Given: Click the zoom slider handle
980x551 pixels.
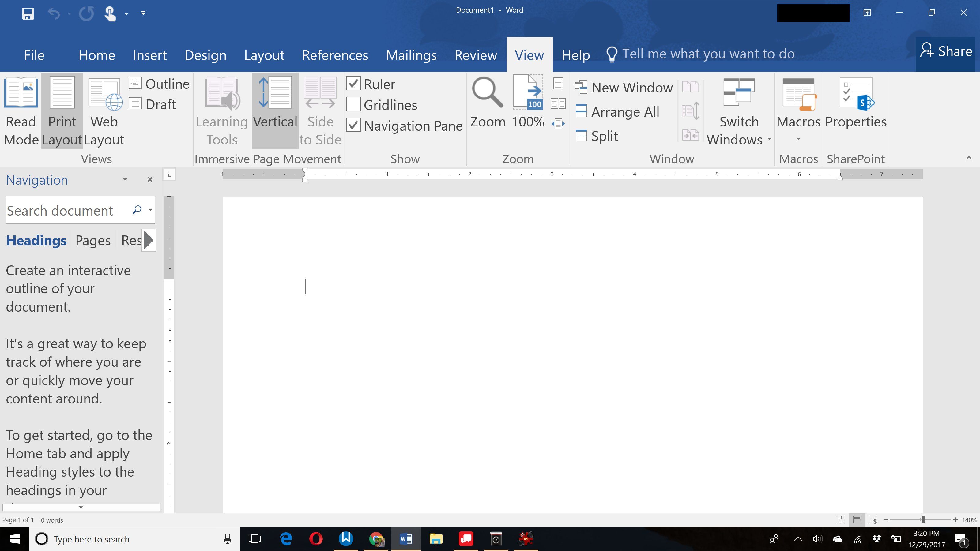Looking at the screenshot, I should 923,520.
